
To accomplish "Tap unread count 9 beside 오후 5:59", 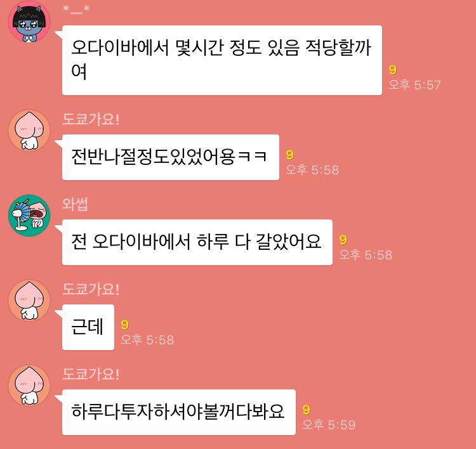I will point(307,410).
